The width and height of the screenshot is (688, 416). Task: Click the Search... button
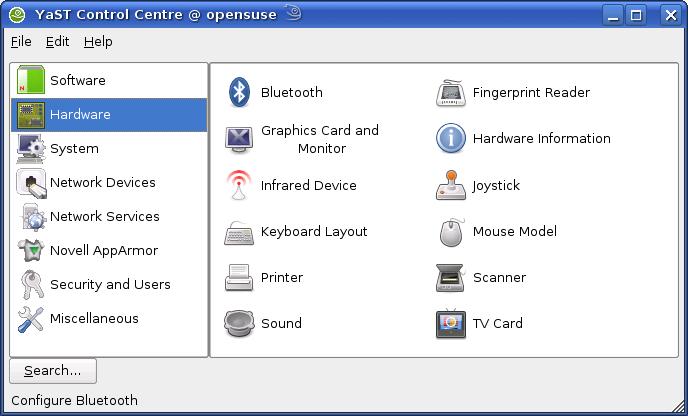(x=53, y=370)
